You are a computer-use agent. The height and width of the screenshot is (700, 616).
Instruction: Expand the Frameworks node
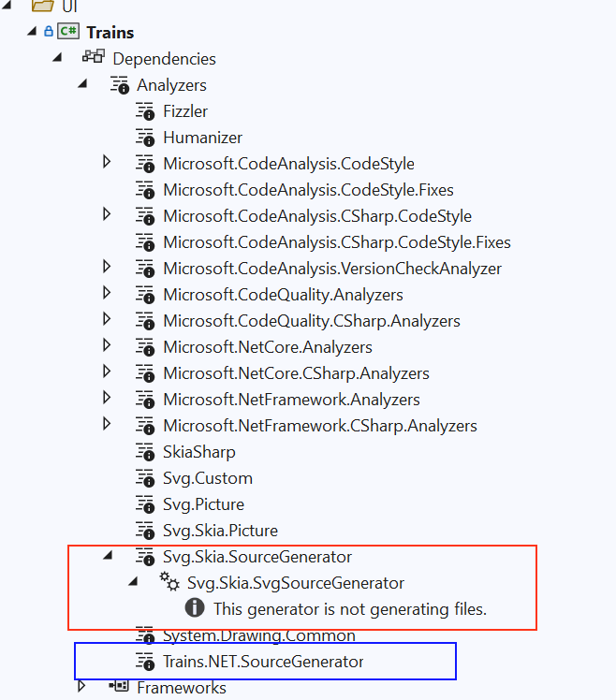coord(81,685)
